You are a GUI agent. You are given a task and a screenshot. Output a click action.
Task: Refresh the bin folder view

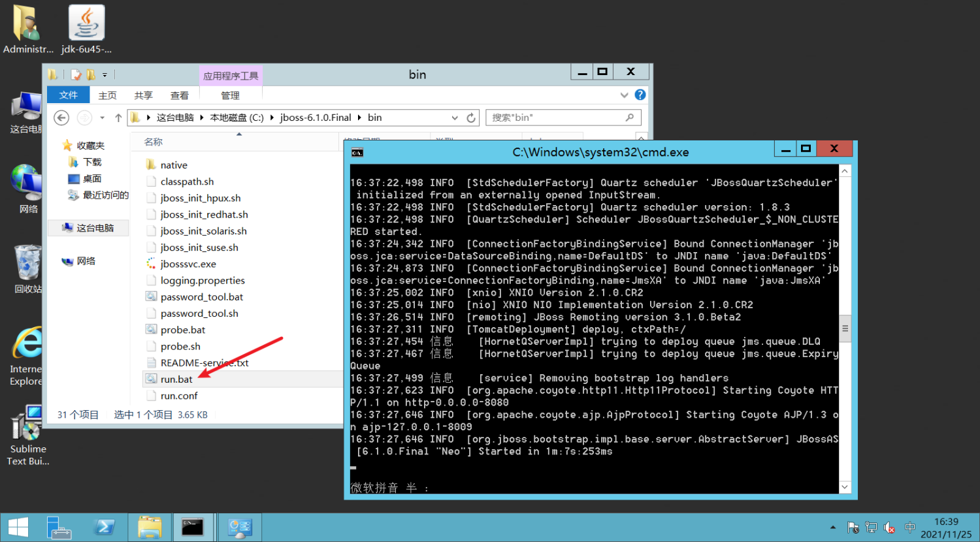click(x=471, y=118)
